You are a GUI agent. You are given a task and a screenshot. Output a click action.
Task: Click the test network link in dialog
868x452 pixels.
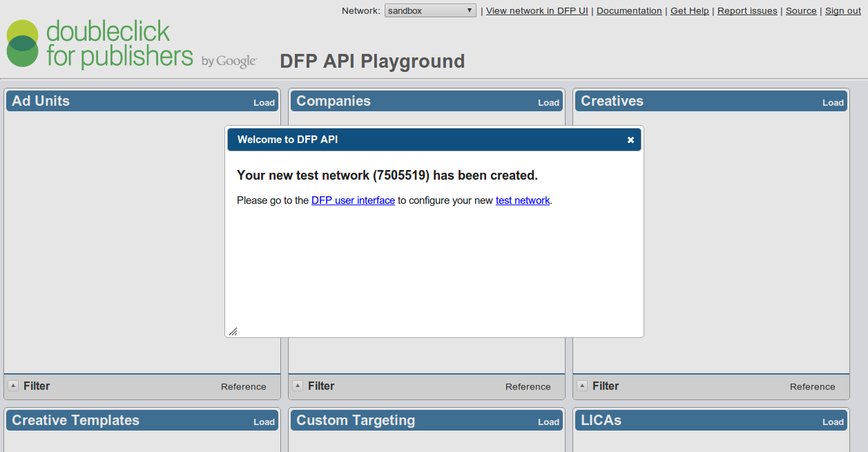523,200
